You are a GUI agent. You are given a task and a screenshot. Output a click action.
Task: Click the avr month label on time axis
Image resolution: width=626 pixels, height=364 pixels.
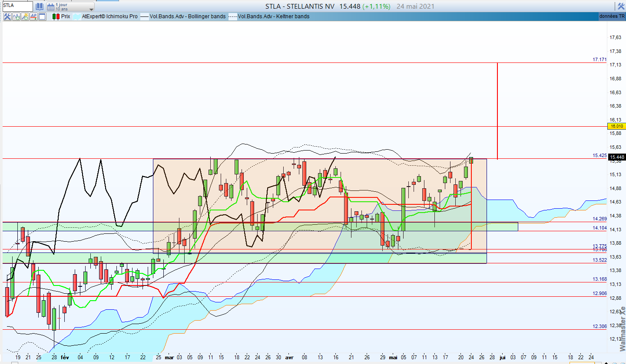[x=289, y=357]
